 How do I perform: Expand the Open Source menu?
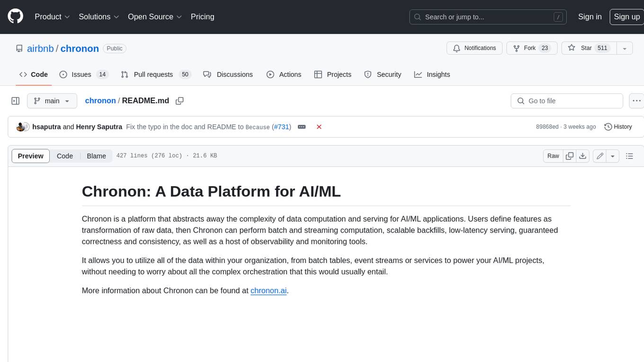pyautogui.click(x=155, y=17)
